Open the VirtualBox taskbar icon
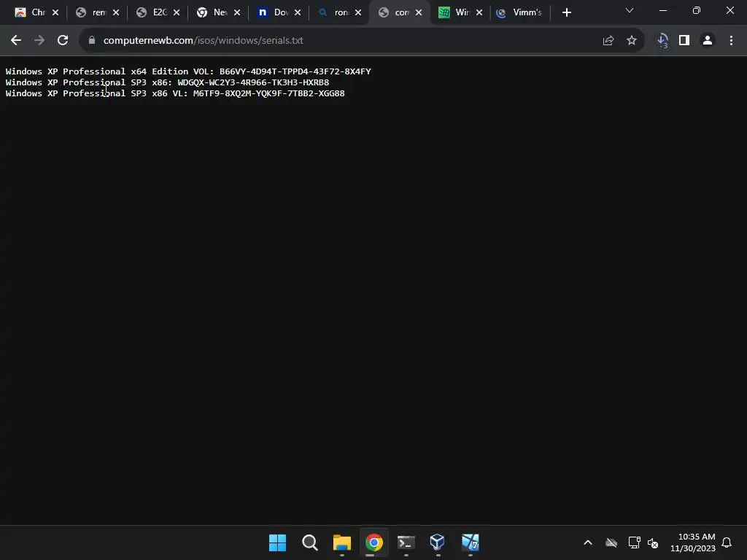 (x=438, y=542)
